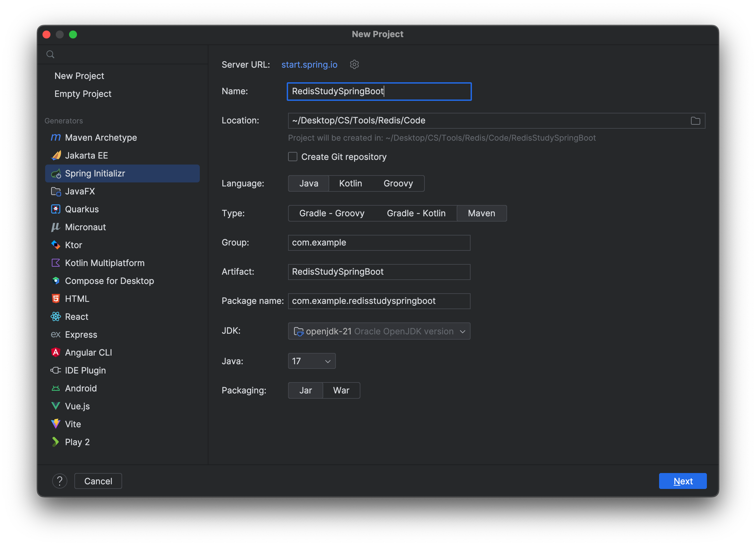Select Android generator label
This screenshot has height=546, width=756.
point(81,388)
